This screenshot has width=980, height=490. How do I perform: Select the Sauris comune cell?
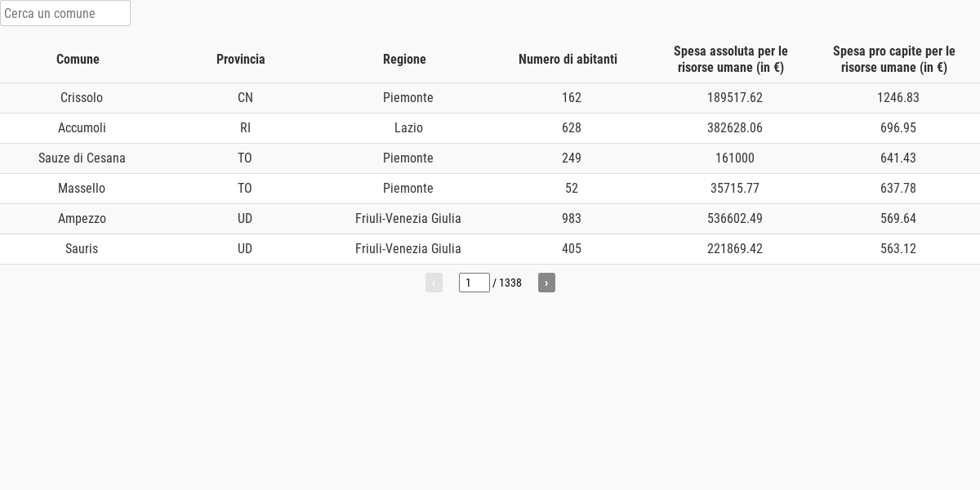82,249
